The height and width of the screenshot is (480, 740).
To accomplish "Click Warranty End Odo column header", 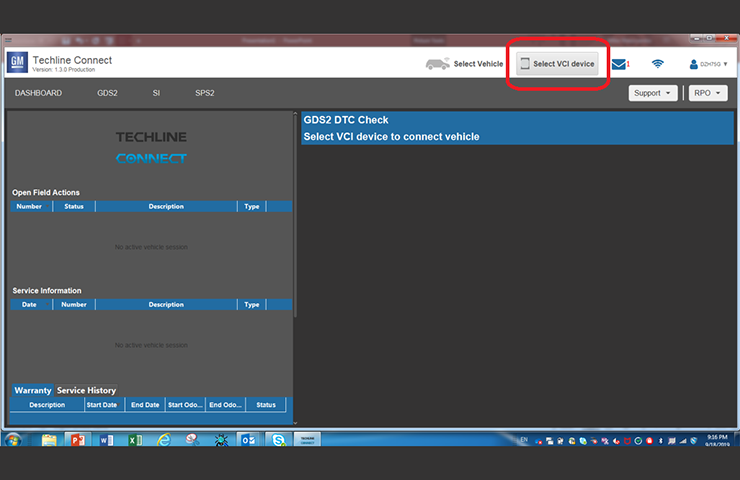I will [225, 404].
